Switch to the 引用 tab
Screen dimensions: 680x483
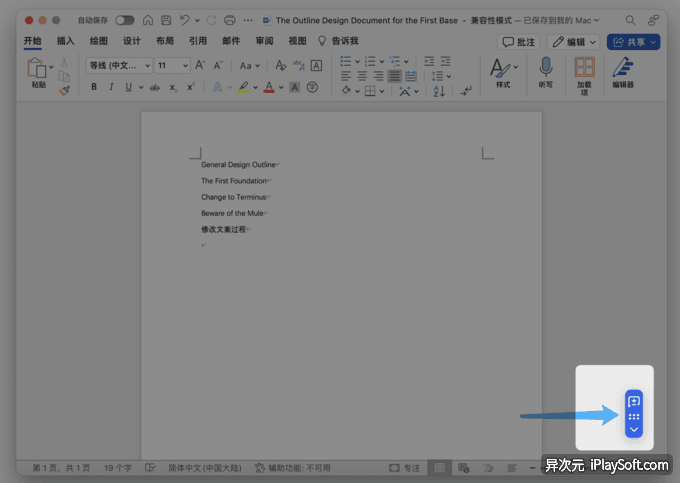pos(198,41)
